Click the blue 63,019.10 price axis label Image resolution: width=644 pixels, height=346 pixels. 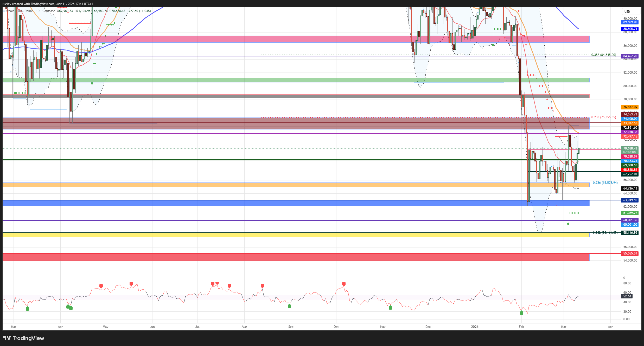tap(630, 200)
